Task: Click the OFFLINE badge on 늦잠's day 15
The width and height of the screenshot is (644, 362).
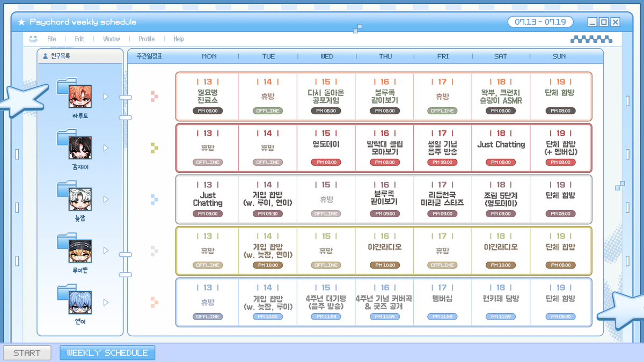Action: click(326, 214)
